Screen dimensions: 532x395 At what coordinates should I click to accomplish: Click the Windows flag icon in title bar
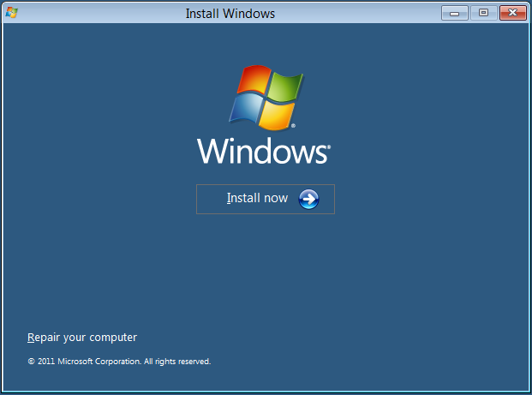tap(11, 13)
